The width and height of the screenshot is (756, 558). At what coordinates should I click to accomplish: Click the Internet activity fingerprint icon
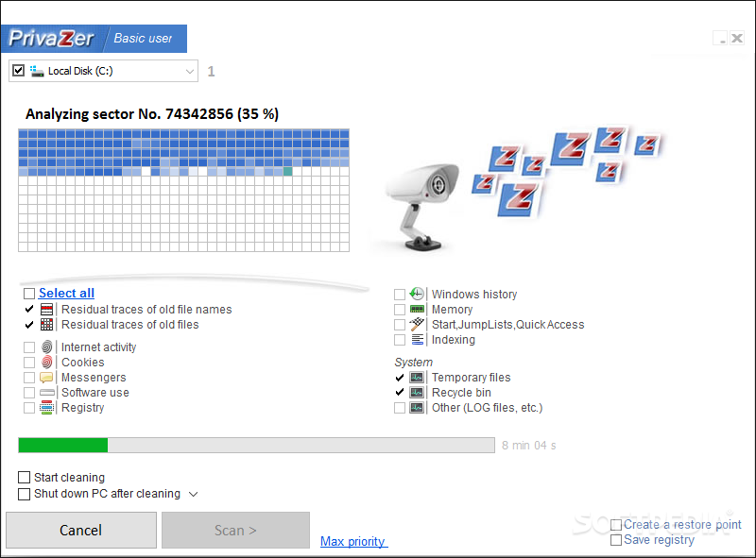tap(46, 347)
